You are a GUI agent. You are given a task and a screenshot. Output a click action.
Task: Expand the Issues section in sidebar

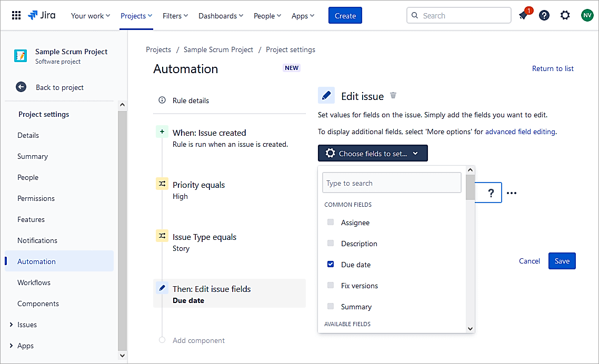[x=11, y=325]
